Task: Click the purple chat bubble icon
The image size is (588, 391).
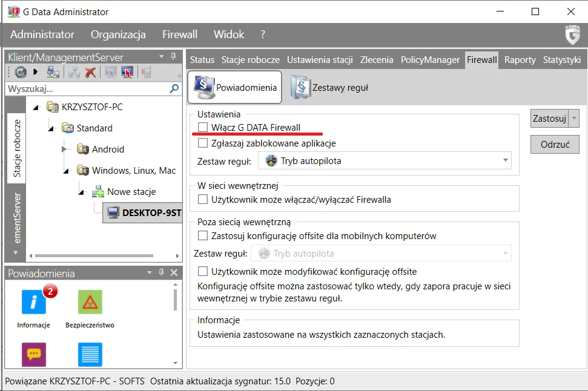Action: pos(34,354)
